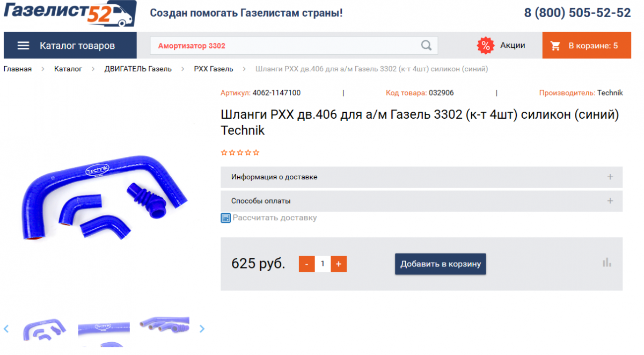Click the red percent Акции icon
Image resolution: width=644 pixels, height=355 pixels.
point(486,46)
